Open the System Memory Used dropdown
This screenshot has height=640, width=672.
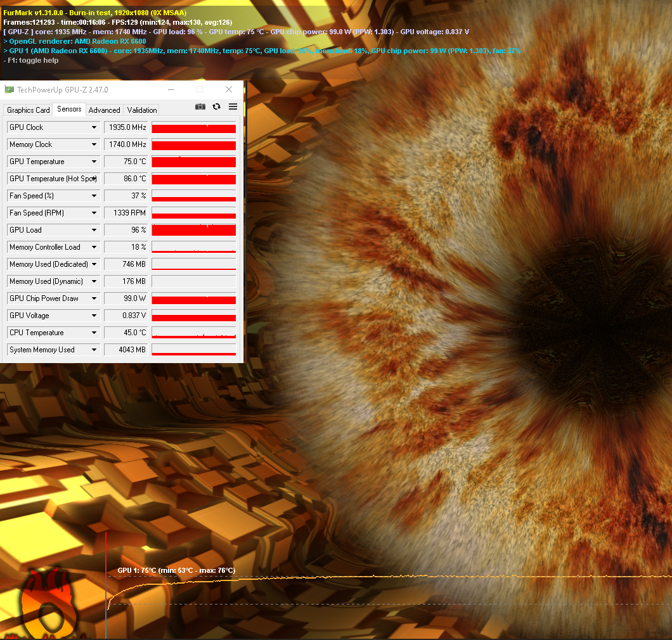pos(94,350)
